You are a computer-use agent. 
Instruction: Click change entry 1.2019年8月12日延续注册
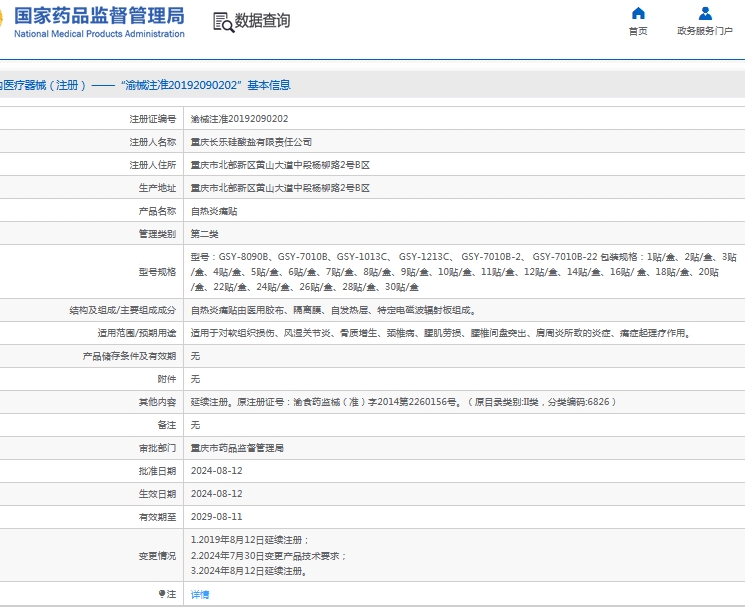click(x=250, y=540)
